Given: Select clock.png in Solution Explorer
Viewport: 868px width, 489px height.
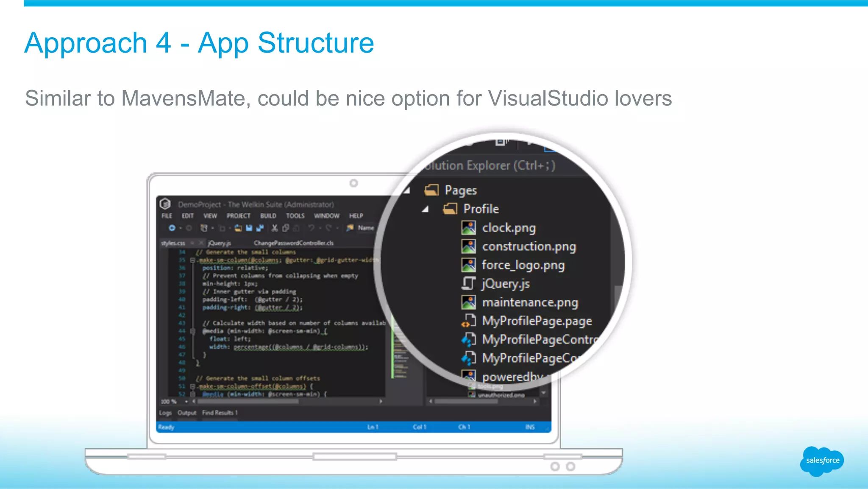Looking at the screenshot, I should click(499, 228).
